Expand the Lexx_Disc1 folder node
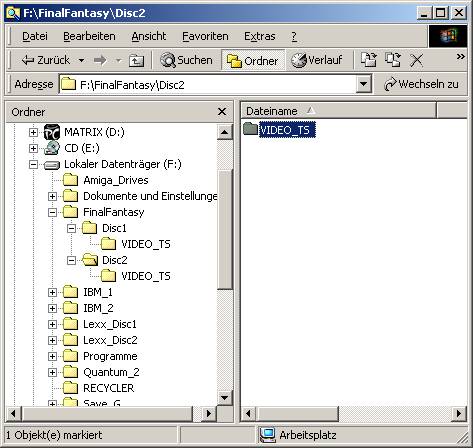 52,324
